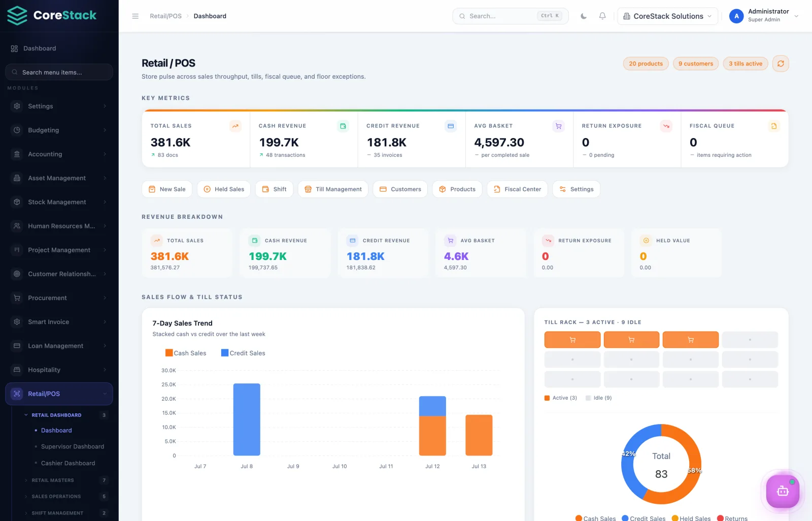The image size is (812, 521).
Task: Toggle Credit Sales legend in sales trend chart
Action: click(243, 353)
